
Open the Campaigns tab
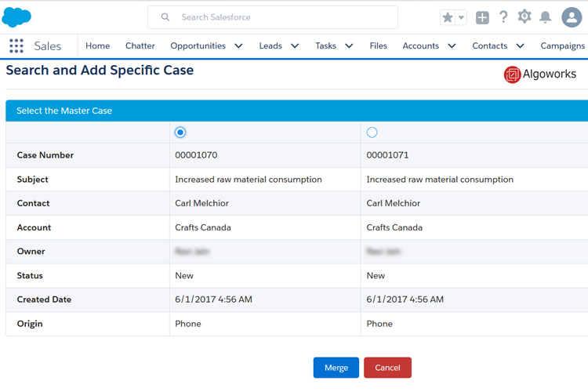click(562, 45)
